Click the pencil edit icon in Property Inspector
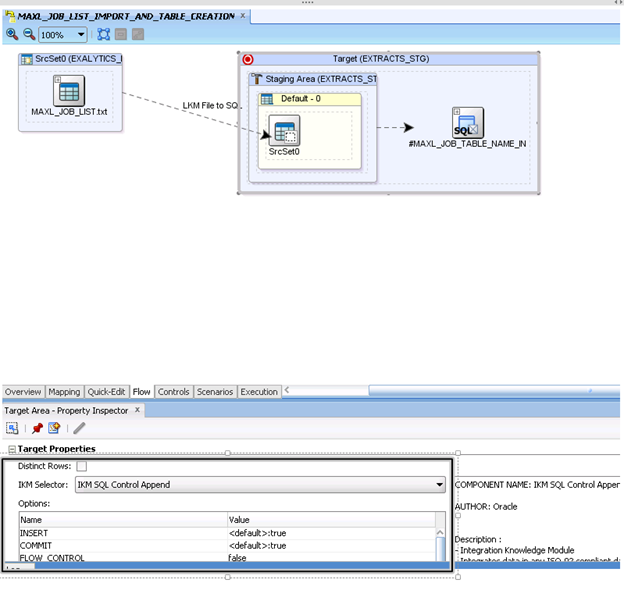624x590 pixels. pos(79,428)
